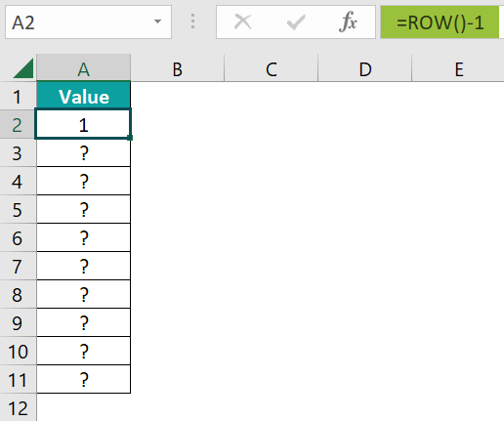The width and height of the screenshot is (504, 421).
Task: Select row 3 header
Action: [18, 152]
